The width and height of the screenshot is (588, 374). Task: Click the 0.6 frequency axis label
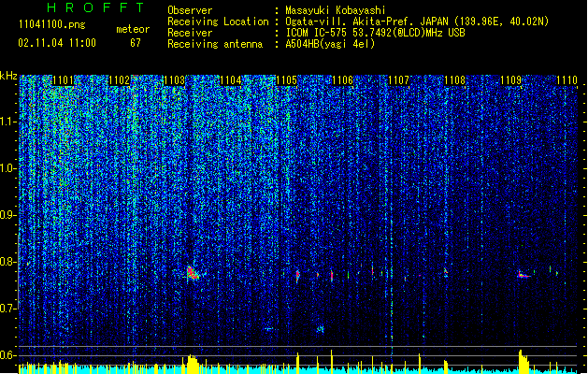7,355
